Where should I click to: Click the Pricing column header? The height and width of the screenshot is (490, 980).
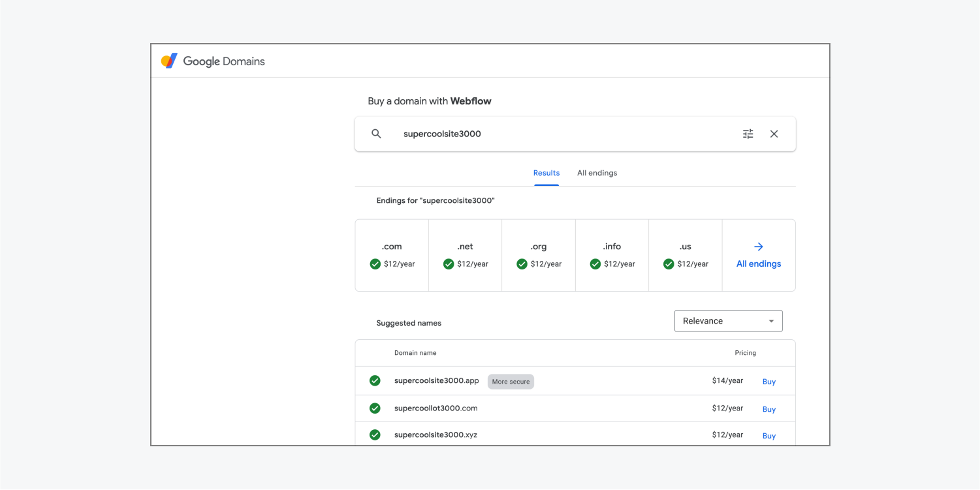tap(745, 353)
